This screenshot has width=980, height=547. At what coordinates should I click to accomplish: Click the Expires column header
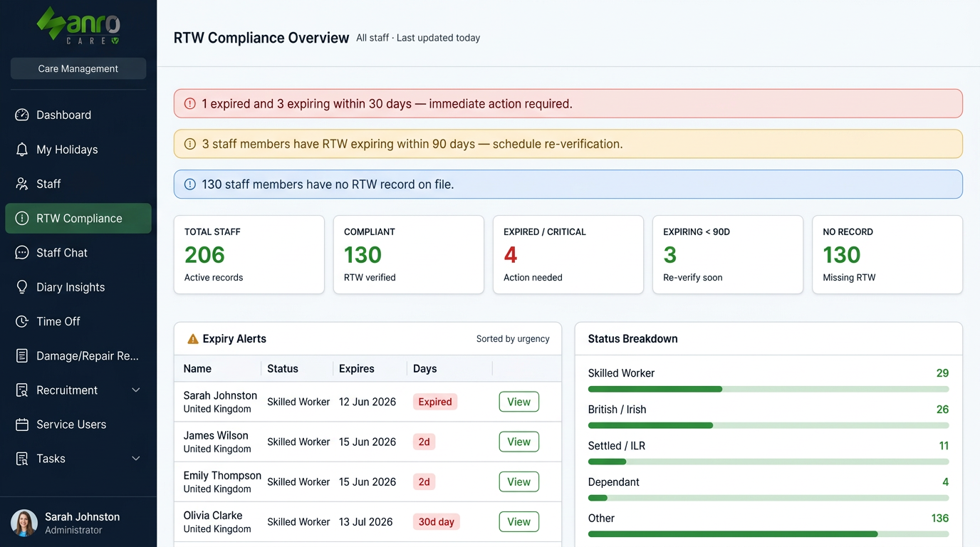(357, 369)
